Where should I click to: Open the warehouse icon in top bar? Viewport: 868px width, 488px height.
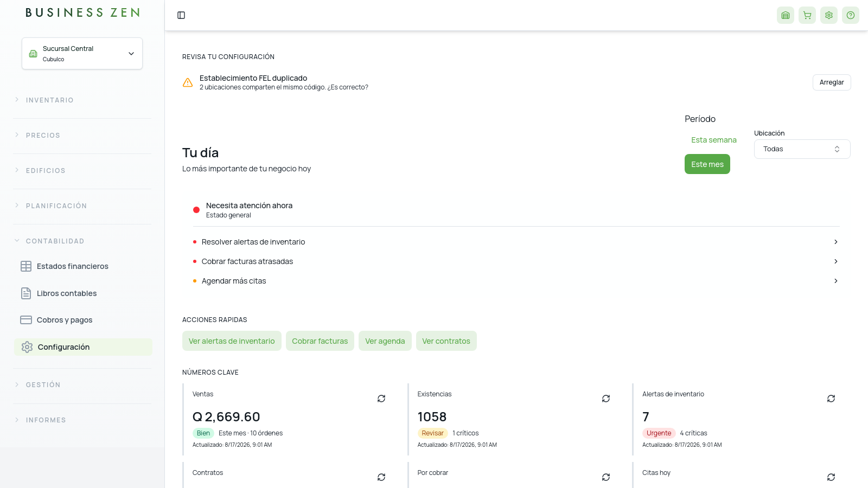pyautogui.click(x=786, y=15)
